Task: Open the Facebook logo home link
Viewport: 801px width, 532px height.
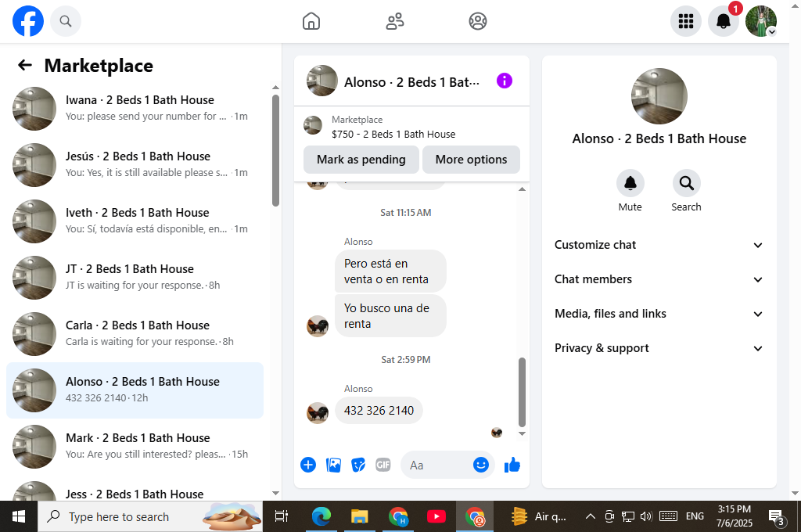Action: pyautogui.click(x=28, y=21)
